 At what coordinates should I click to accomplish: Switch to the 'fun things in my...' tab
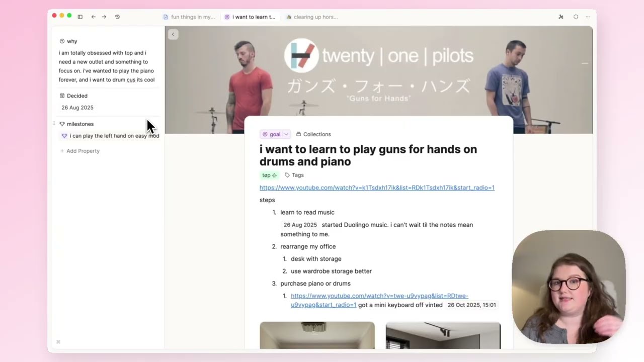coord(189,17)
